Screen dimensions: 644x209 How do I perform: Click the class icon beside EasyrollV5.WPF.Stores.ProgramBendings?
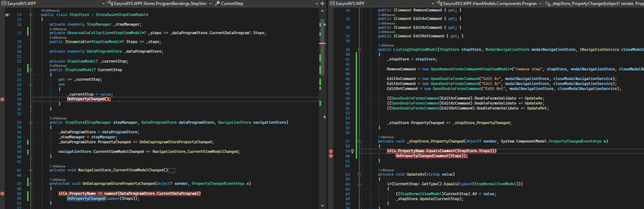pyautogui.click(x=110, y=4)
